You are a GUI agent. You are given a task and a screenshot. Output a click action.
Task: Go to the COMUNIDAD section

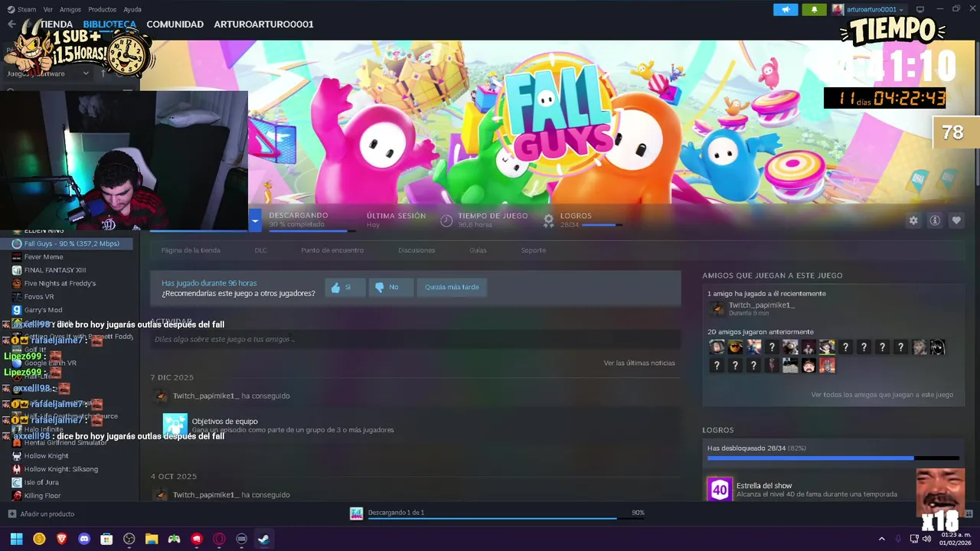click(x=175, y=24)
